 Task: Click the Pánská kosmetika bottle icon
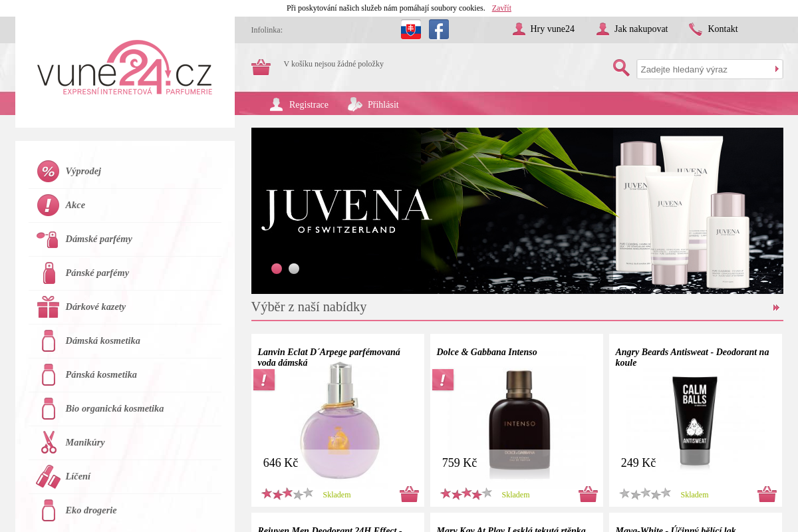click(49, 374)
